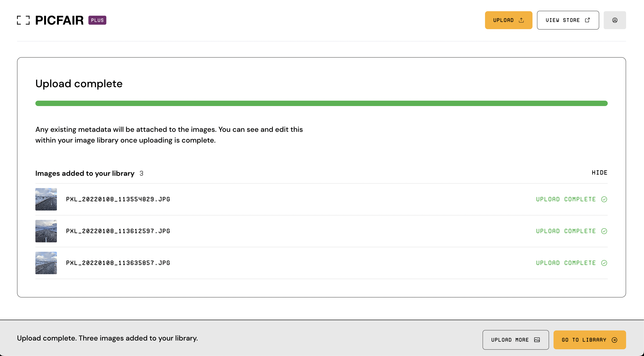
Task: Click Upload Complete status for PXL_20220108_113554829.JPG
Action: [566, 199]
